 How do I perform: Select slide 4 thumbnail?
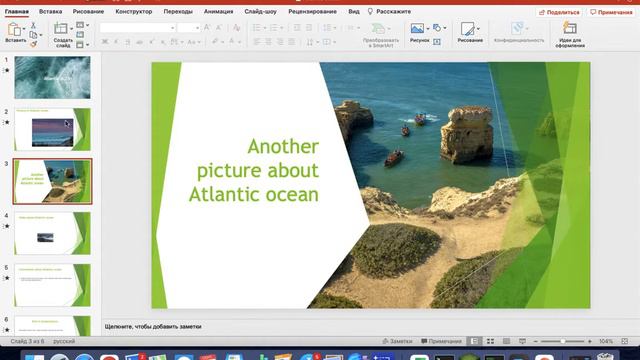point(52,233)
